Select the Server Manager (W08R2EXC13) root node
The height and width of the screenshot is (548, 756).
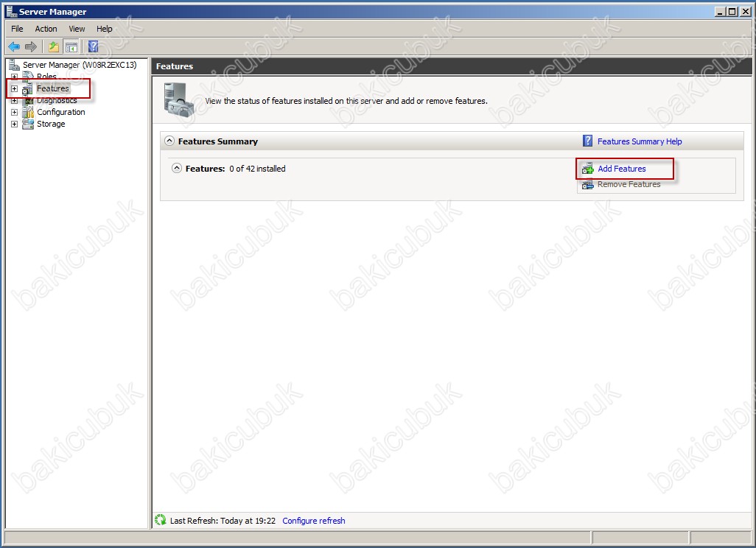80,65
